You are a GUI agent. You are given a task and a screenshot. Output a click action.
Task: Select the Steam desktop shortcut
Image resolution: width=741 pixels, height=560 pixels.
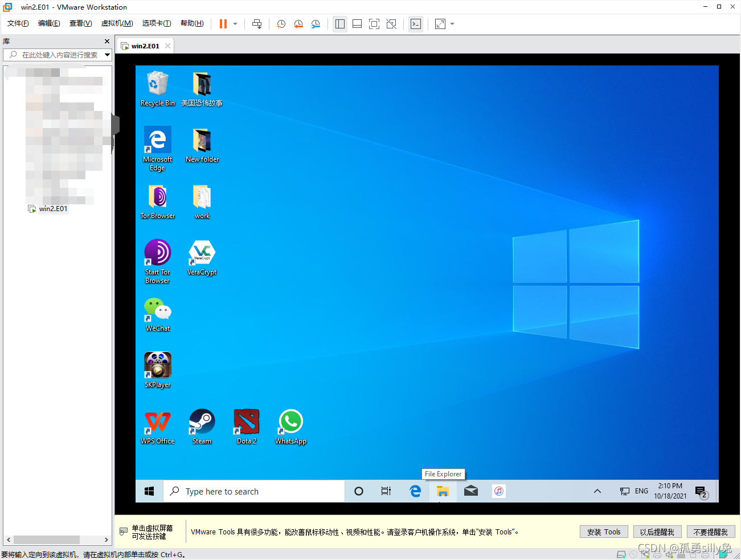coord(202,427)
